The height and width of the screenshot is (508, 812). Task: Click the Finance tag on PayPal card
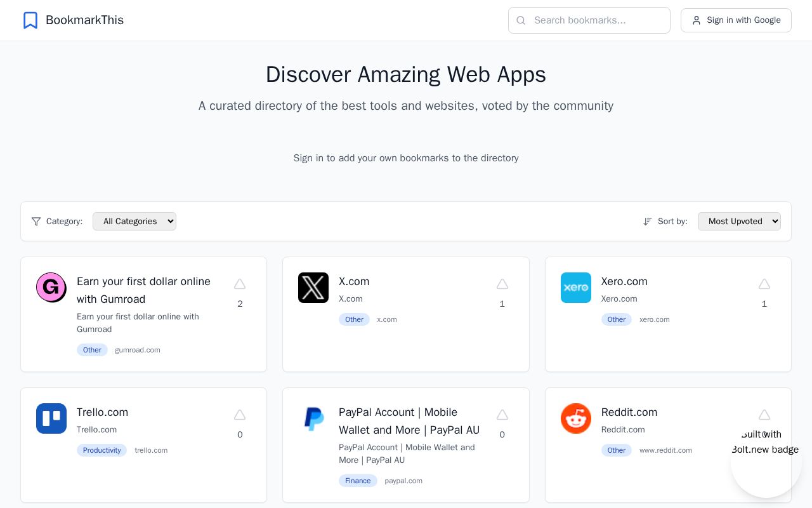click(x=358, y=481)
